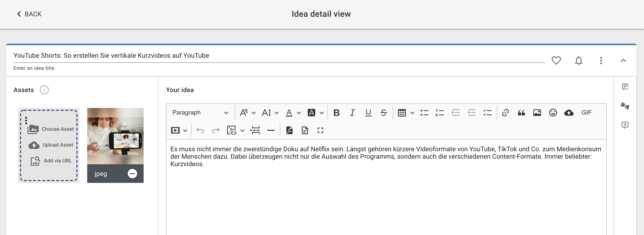Favorite the idea with the heart icon
The width and height of the screenshot is (644, 235).
click(556, 60)
